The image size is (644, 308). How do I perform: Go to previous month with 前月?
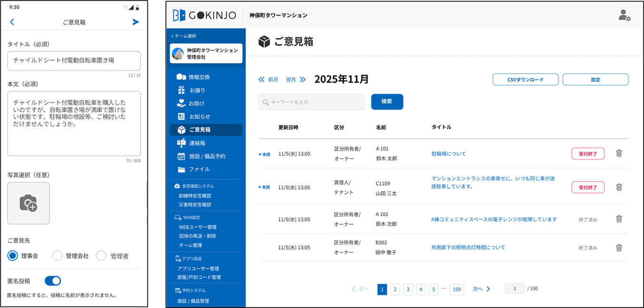pos(268,80)
